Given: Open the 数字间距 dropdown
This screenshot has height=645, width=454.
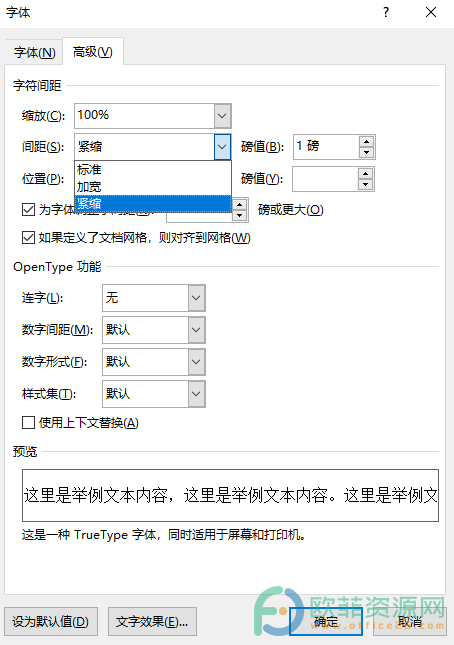Looking at the screenshot, I should 196,329.
